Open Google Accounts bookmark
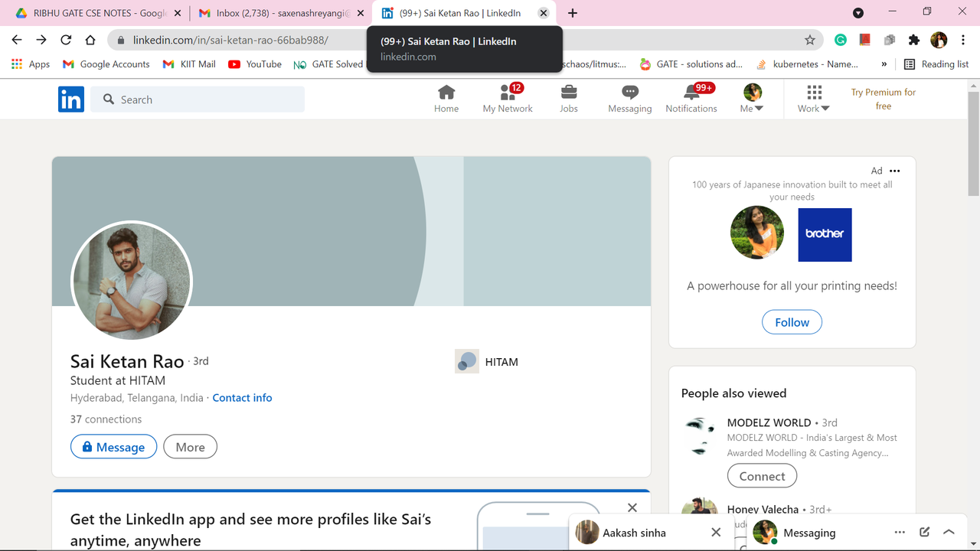Screen dimensions: 980x551 coord(106,64)
